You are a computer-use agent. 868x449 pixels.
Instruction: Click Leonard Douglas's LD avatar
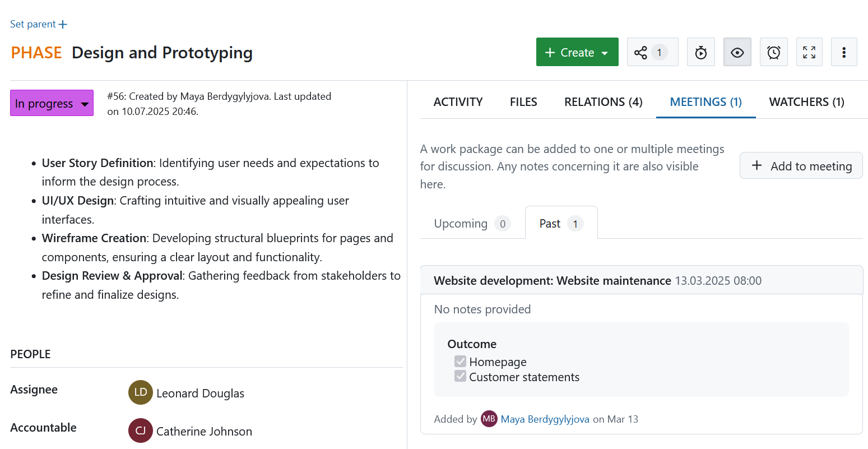(140, 392)
